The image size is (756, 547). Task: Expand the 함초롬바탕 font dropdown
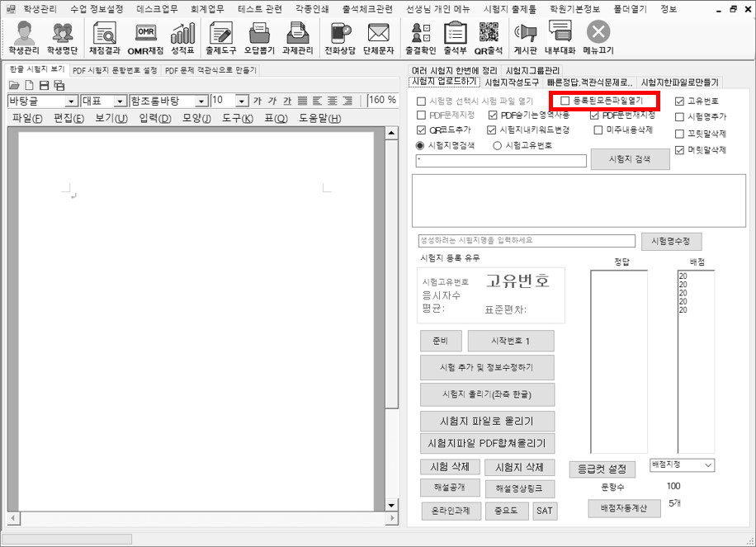(x=201, y=101)
